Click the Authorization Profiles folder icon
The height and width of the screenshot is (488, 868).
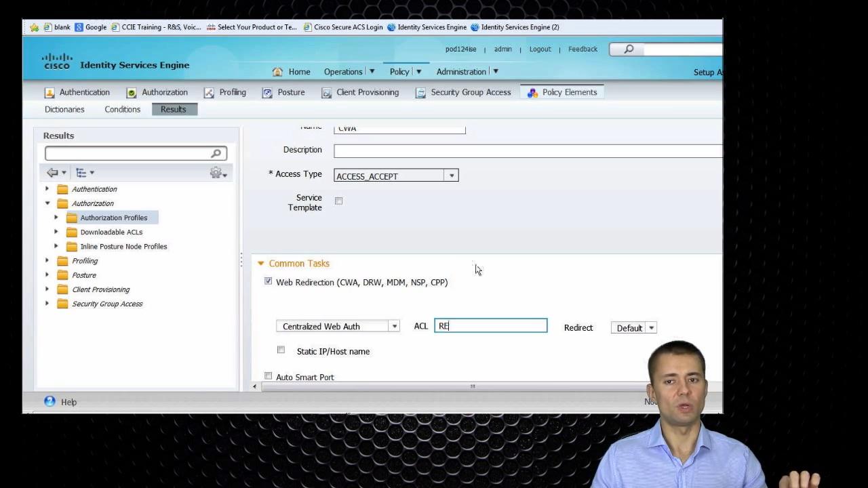point(72,218)
